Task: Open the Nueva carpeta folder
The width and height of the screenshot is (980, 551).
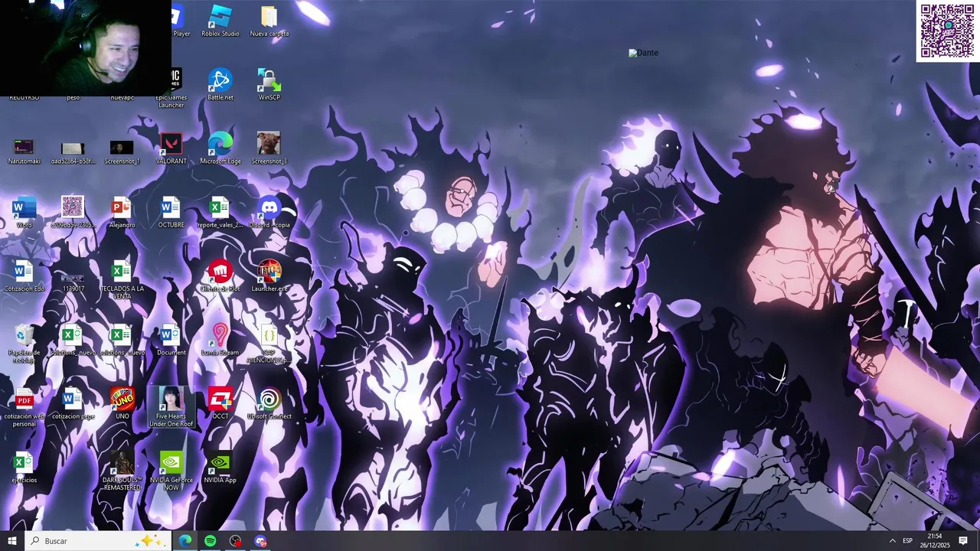Action: (269, 21)
